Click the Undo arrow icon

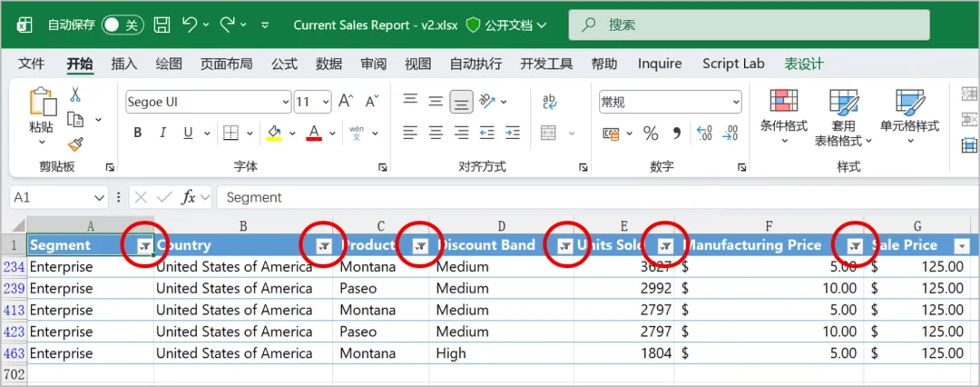(x=190, y=25)
